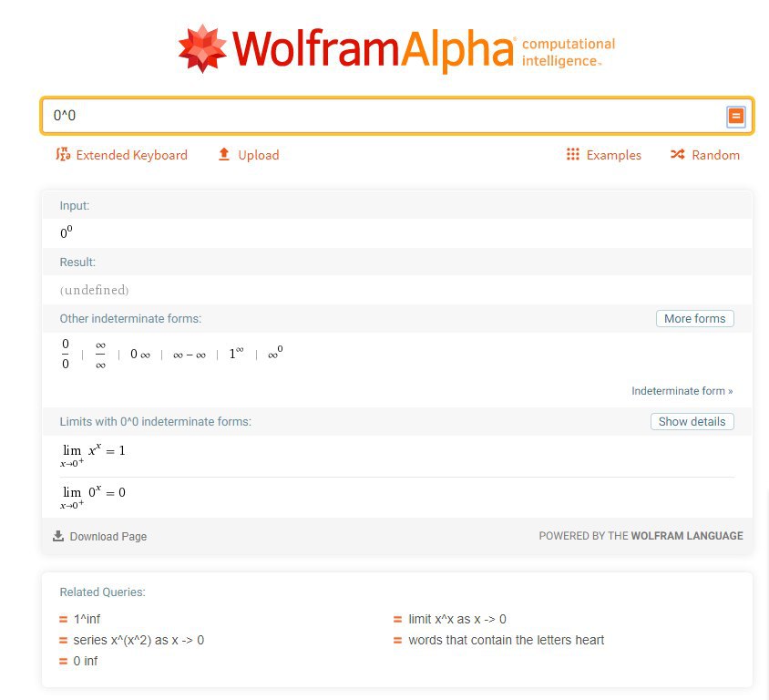This screenshot has width=769, height=700.
Task: Click the computational intelligence tagline
Action: click(x=569, y=52)
